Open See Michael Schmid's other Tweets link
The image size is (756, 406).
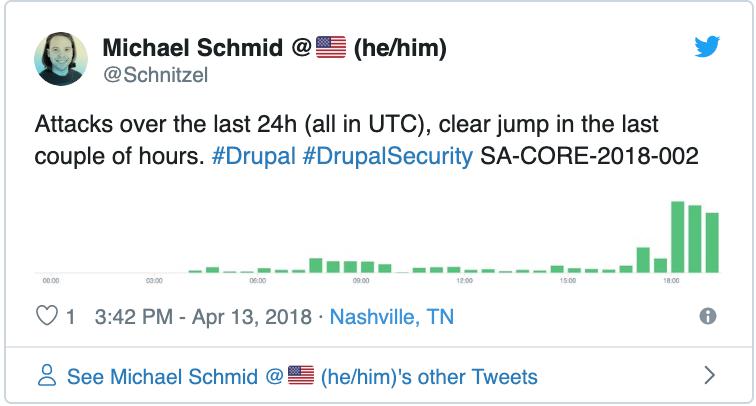302,377
